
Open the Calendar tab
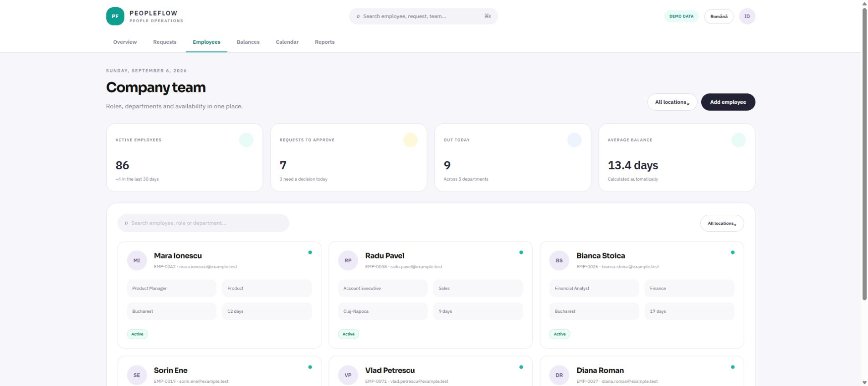287,42
